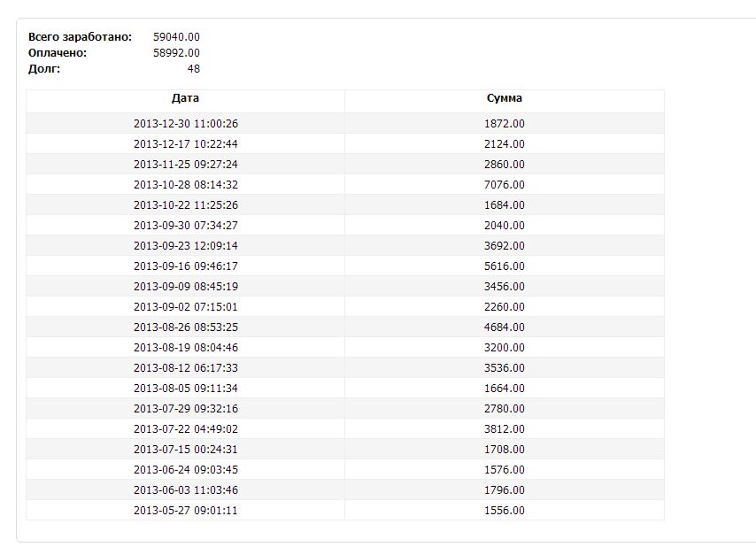756x547 pixels.
Task: Select the 1872.00 amount cell
Action: click(505, 124)
